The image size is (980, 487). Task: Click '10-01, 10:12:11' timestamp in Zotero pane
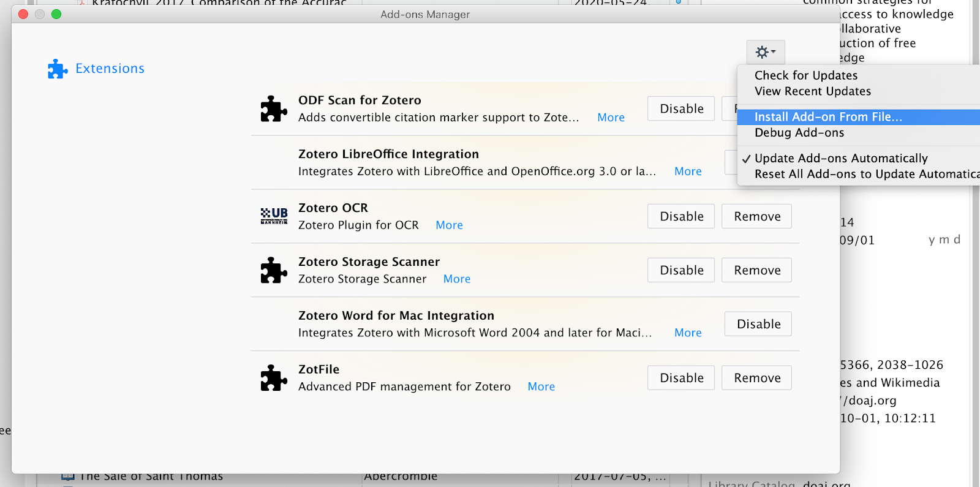[x=888, y=418]
